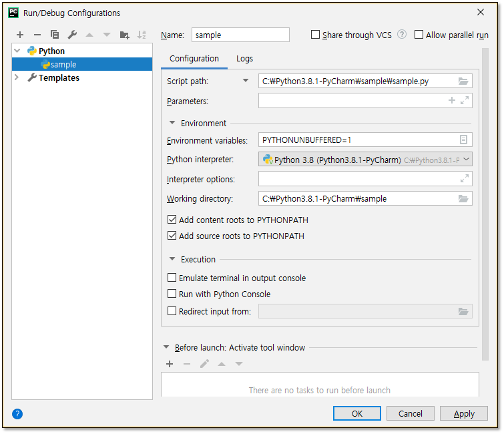Expand the Interpreter options field
Screen dimensions: 504x434
[x=465, y=178]
